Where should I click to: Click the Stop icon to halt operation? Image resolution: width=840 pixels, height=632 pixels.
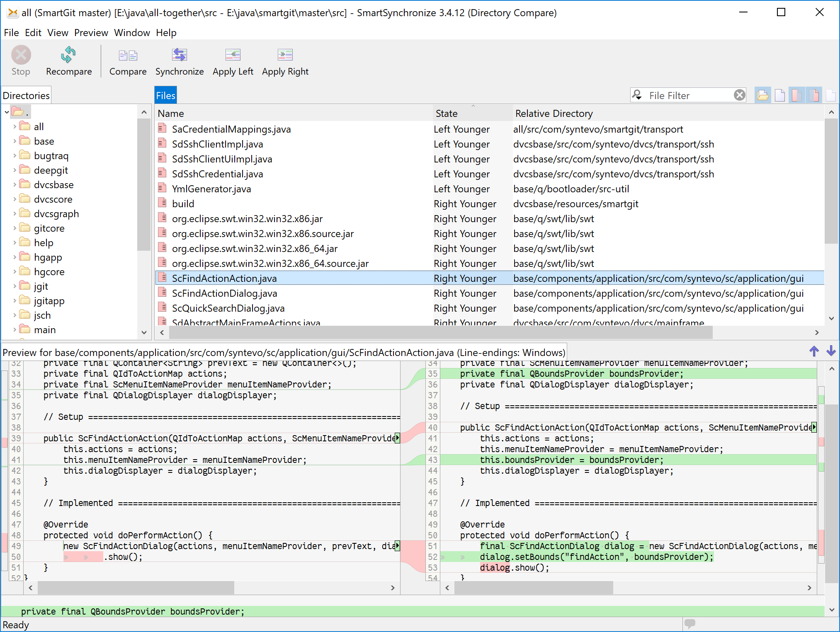point(21,56)
